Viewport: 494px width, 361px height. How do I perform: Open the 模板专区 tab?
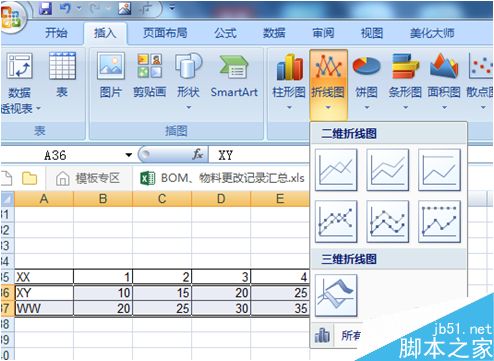(x=89, y=179)
